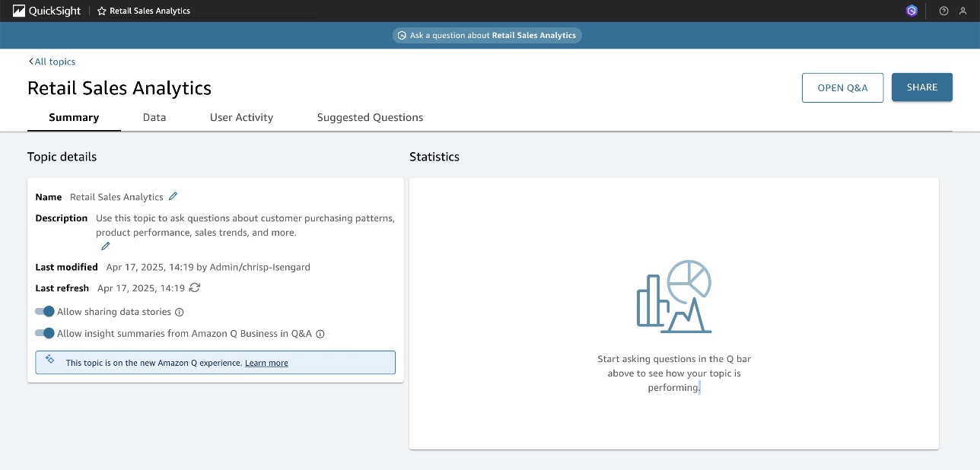Switch to the Data tab
This screenshot has width=980, height=470.
[x=154, y=117]
